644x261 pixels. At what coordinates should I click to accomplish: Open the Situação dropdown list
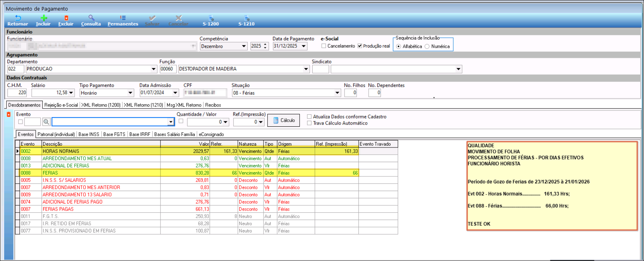(x=337, y=93)
